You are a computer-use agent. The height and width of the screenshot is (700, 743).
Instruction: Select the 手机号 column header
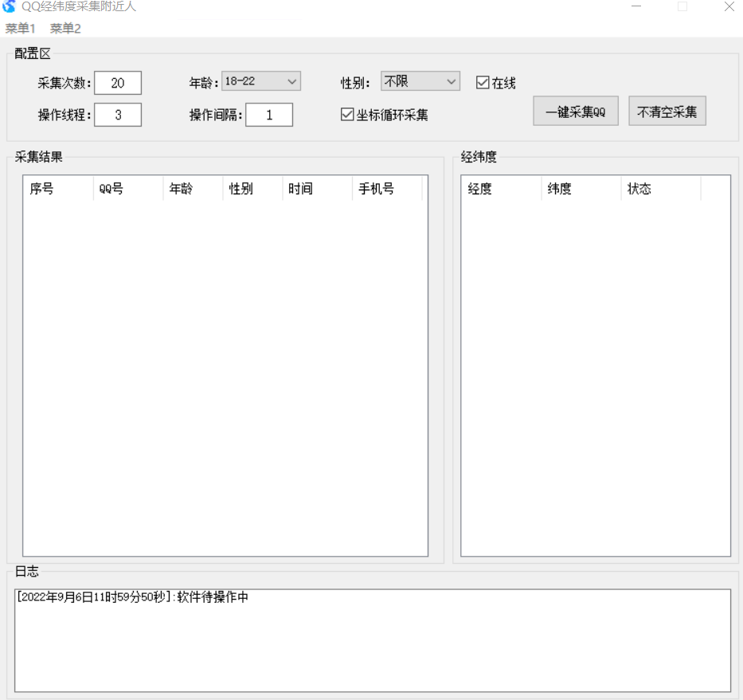coord(387,189)
